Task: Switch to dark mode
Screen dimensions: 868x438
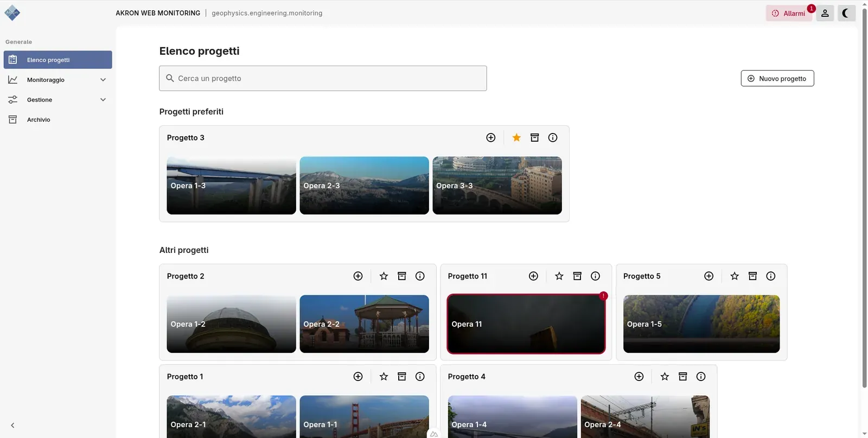Action: [x=846, y=13]
